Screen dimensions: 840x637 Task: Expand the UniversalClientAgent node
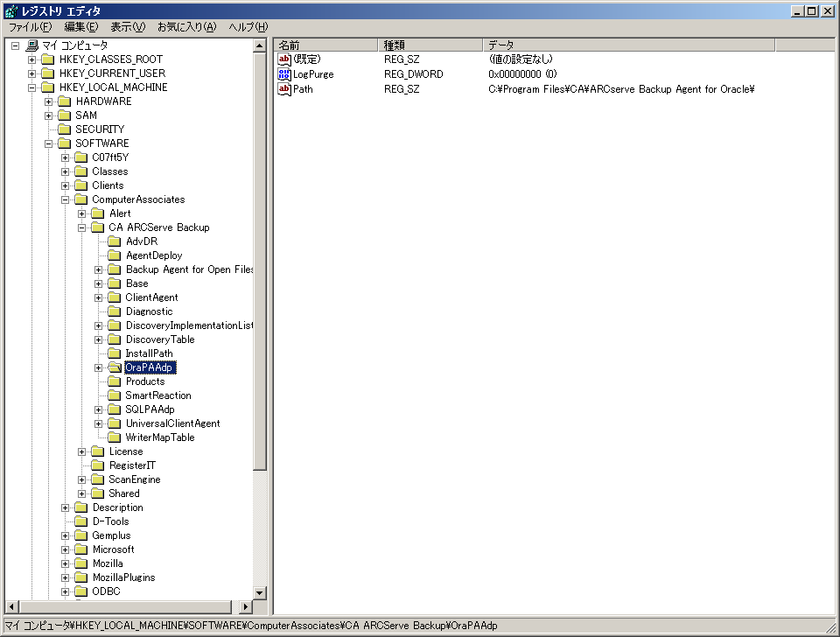pos(99,423)
